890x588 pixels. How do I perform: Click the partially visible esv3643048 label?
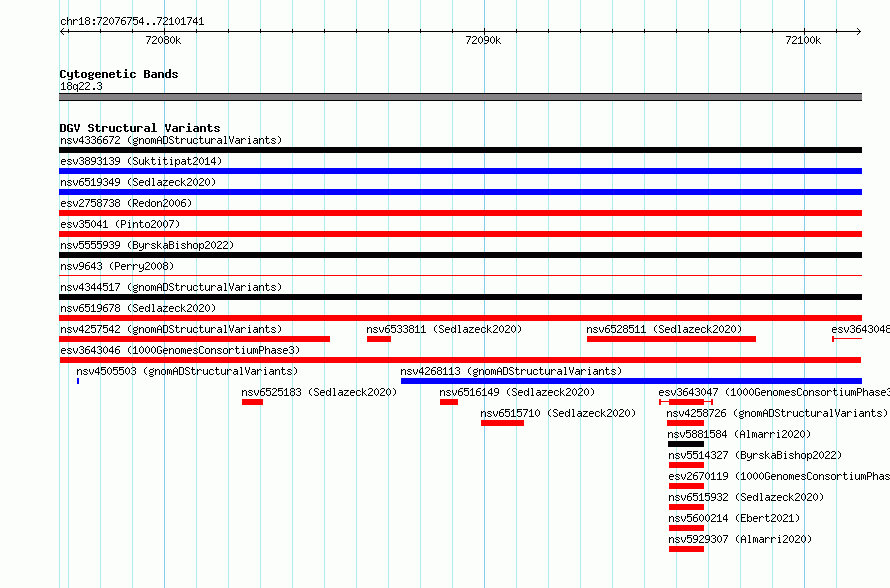coord(860,329)
